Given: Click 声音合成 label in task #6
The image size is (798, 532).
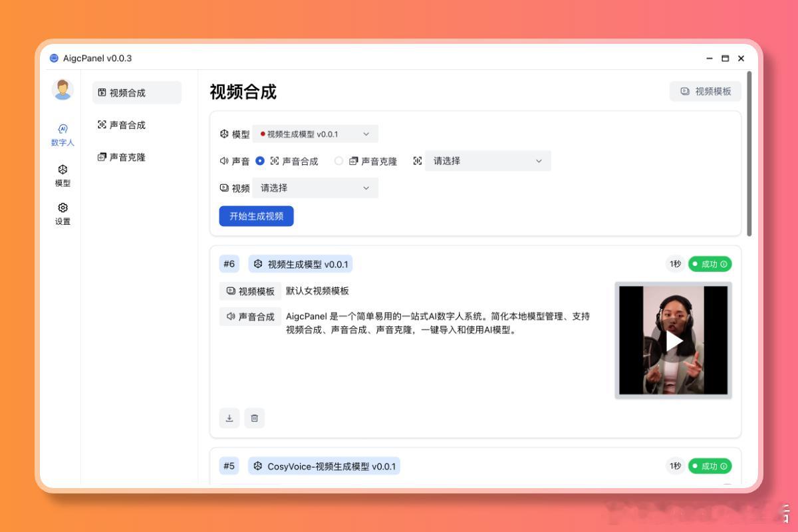Looking at the screenshot, I should 250,317.
